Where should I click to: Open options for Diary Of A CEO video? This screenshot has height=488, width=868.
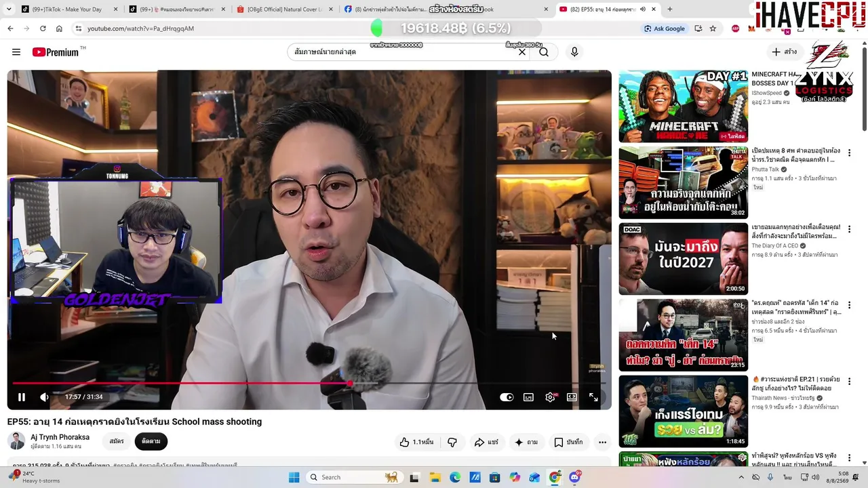(849, 229)
